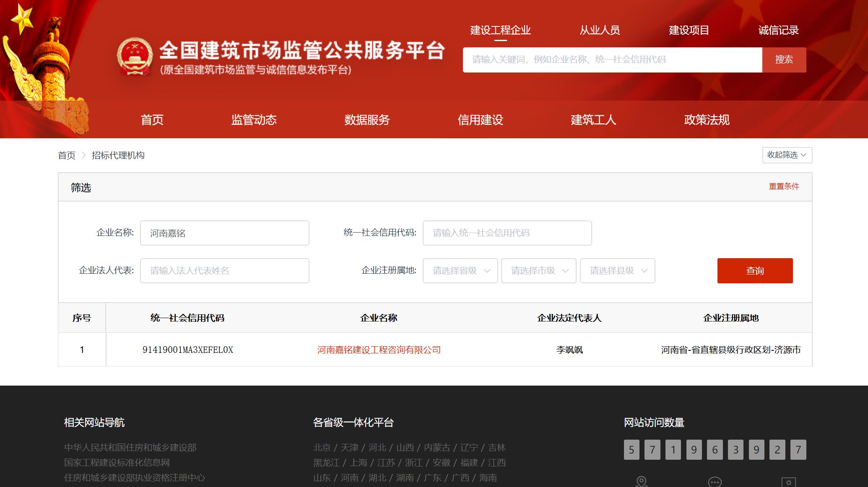
Task: Open 吉林 provincial platform link
Action: tap(497, 448)
